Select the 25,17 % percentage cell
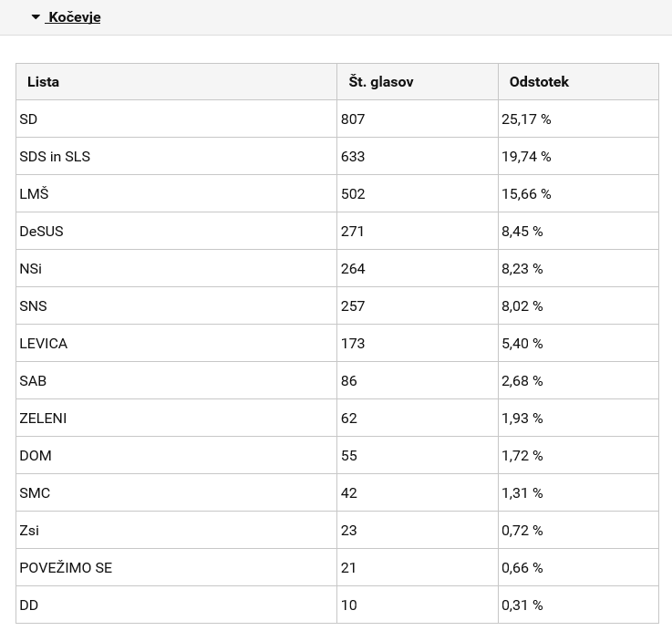The image size is (672, 631). (578, 119)
